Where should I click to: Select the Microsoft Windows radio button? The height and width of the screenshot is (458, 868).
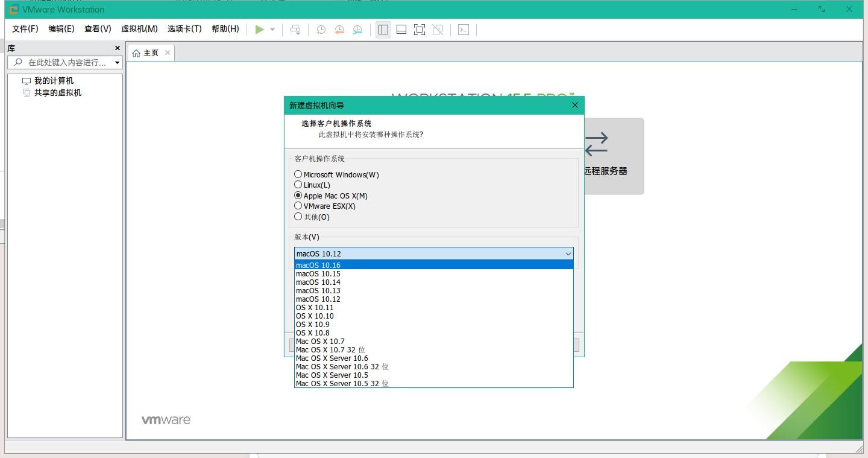[x=298, y=174]
